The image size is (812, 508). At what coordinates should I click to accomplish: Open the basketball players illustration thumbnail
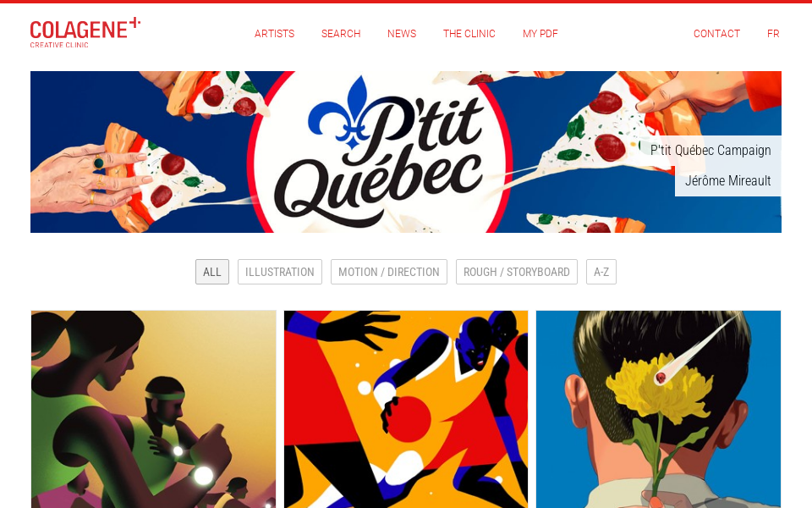tap(406, 410)
